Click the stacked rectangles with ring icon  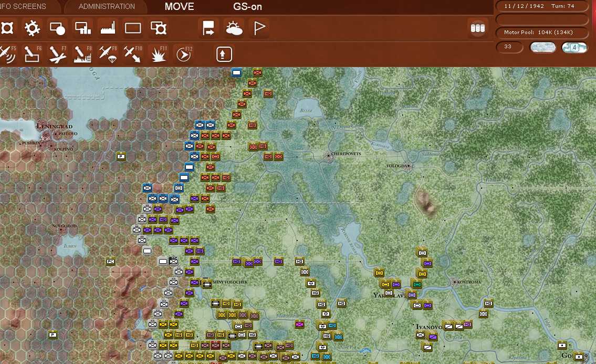pos(159,28)
